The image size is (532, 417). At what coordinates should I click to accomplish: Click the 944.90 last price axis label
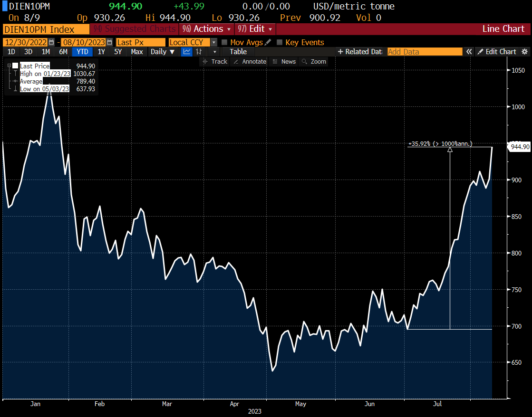coord(520,147)
